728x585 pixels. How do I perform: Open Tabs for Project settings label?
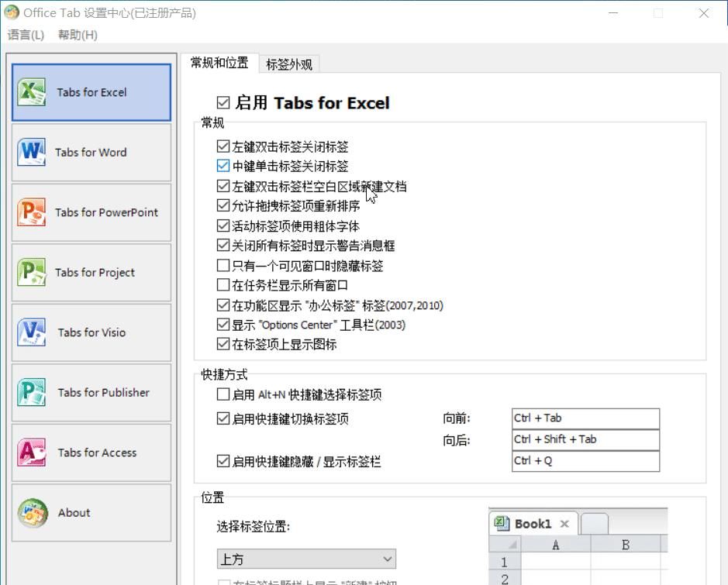[95, 272]
